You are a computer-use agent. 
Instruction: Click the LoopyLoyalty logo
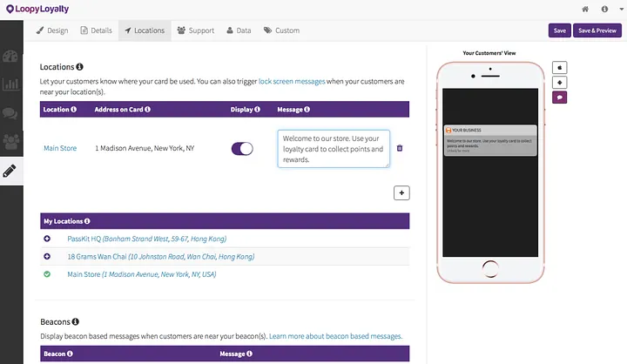click(37, 9)
